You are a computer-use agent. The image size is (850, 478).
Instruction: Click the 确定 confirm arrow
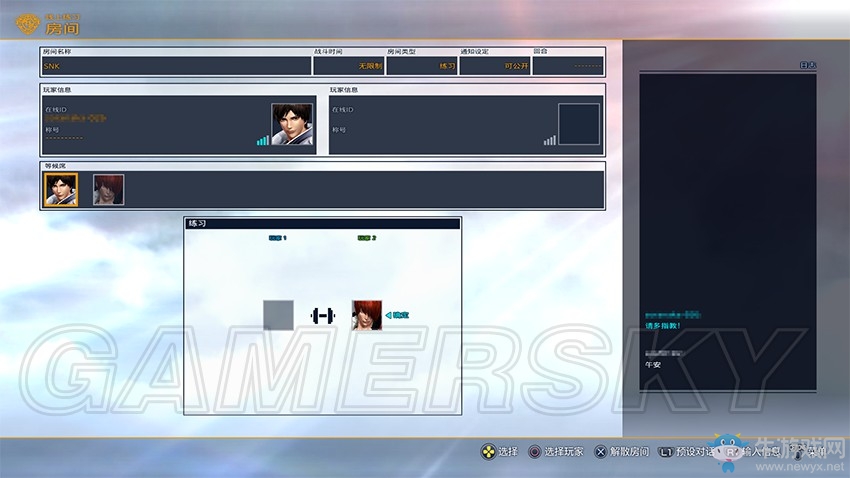click(x=397, y=315)
